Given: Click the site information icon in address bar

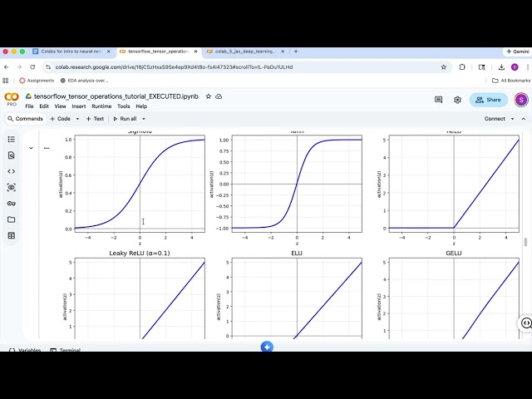Looking at the screenshot, I should (x=48, y=67).
